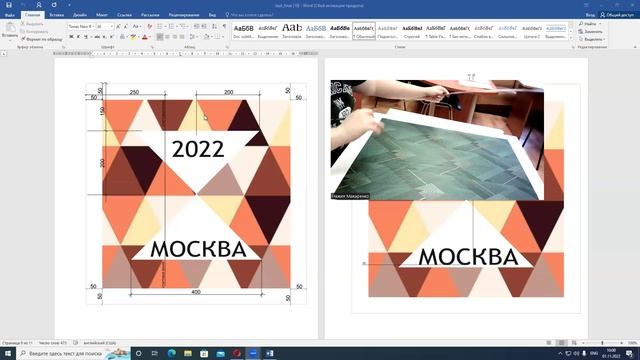This screenshot has height=360, width=640.
Task: Increase paragraph indent
Action: (x=204, y=27)
